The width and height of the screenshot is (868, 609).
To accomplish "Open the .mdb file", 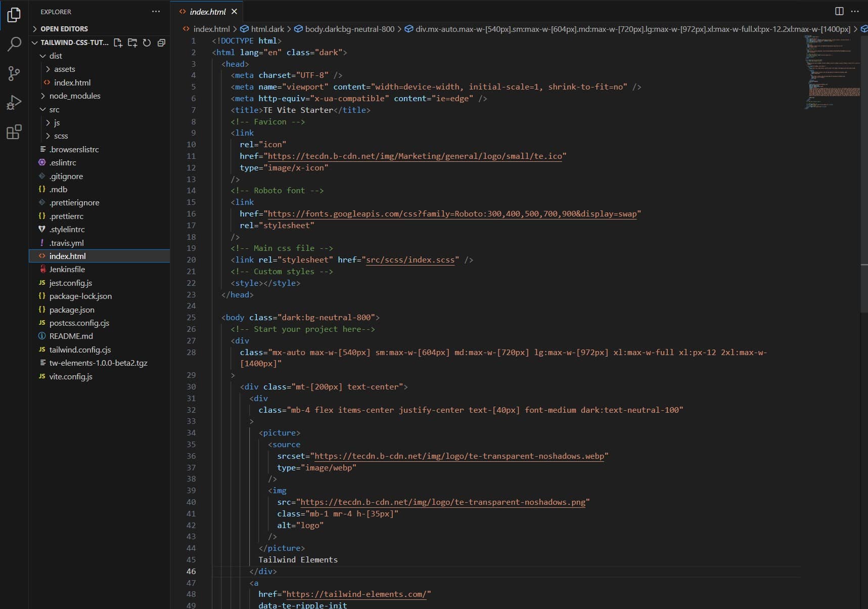I will click(99, 190).
